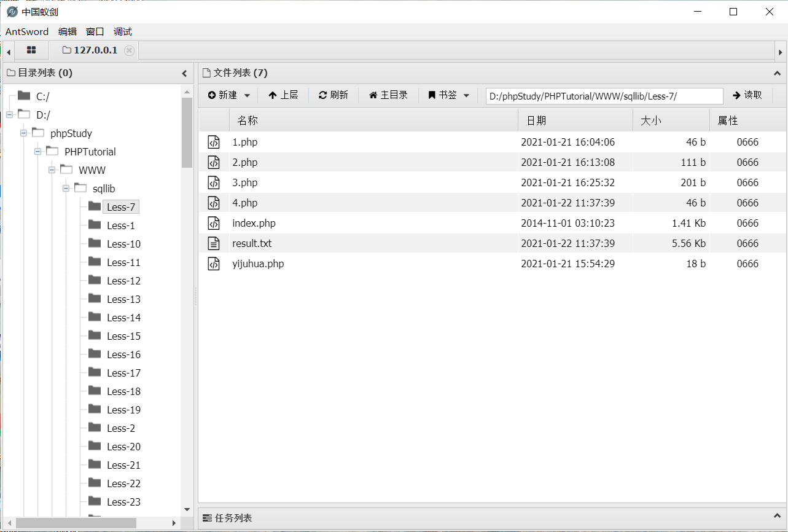Open the 新建 (New) dropdown

click(229, 95)
